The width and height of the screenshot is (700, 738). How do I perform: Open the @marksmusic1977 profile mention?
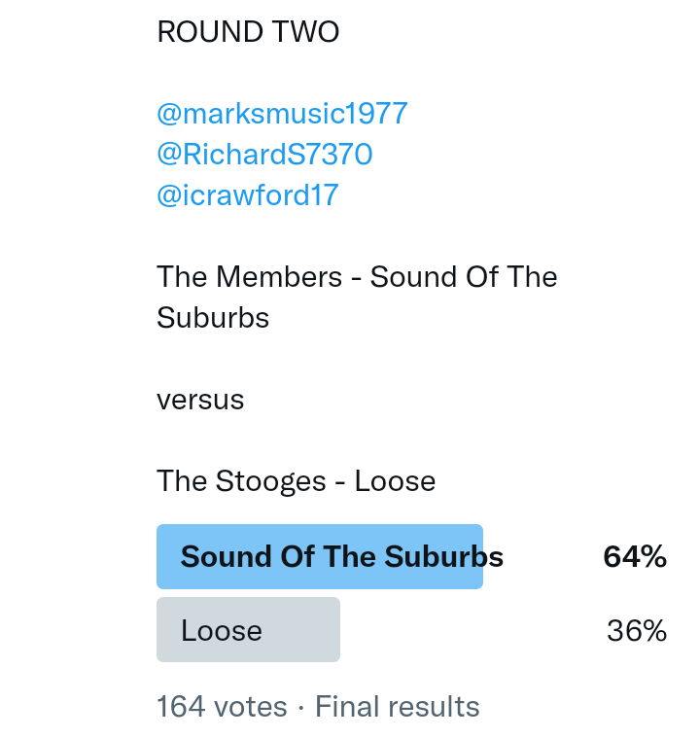point(282,114)
